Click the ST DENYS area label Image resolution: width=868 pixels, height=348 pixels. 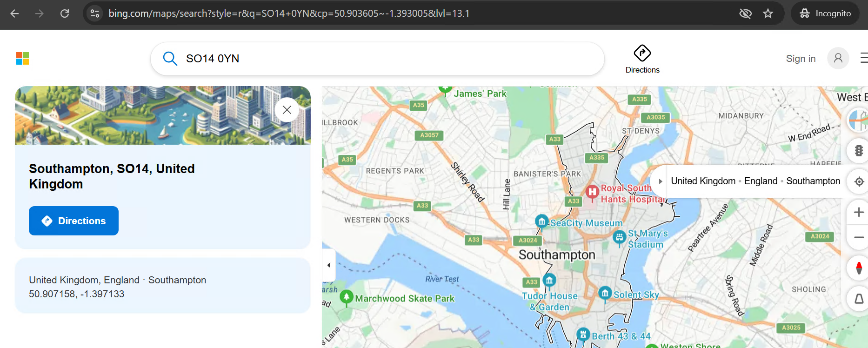point(641,131)
